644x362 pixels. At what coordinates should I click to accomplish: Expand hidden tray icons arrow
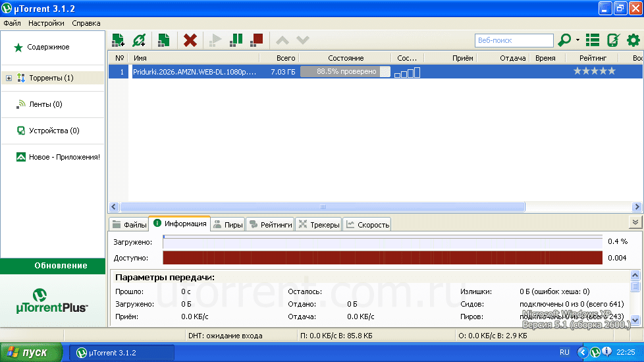[582, 352]
